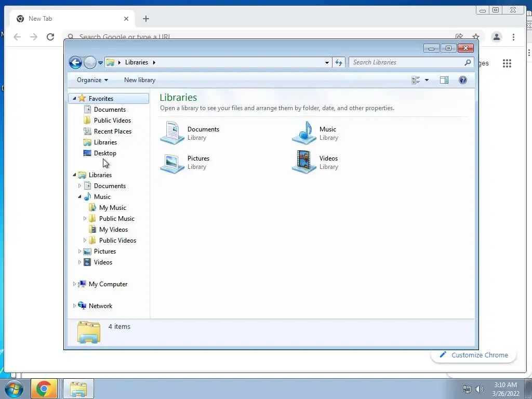
Task: Share this page icon in Chrome
Action: 459,37
